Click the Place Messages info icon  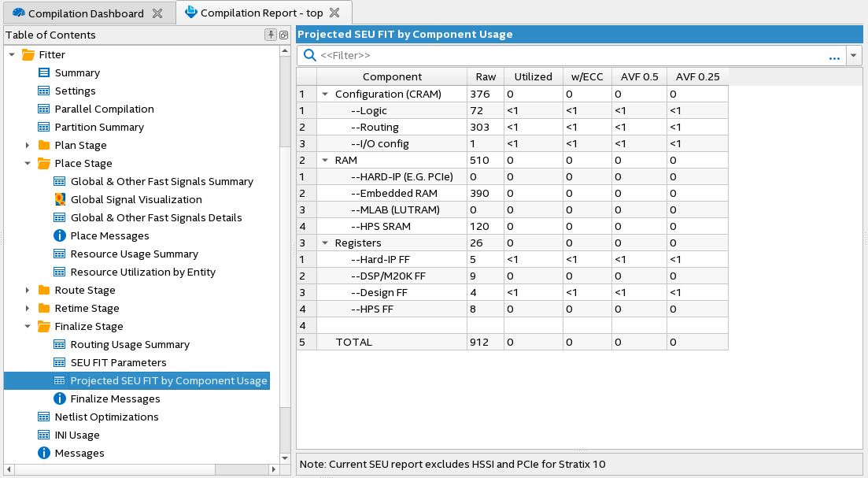(x=60, y=235)
